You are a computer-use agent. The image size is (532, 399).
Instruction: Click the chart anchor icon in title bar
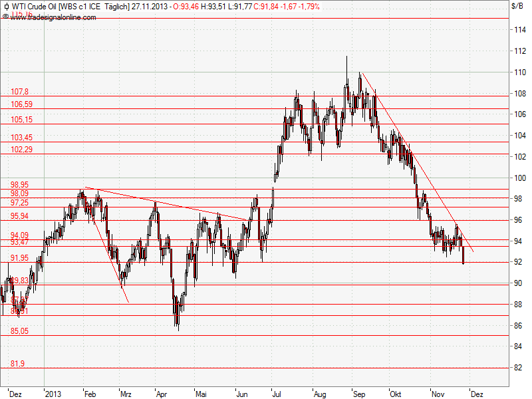click(x=7, y=6)
